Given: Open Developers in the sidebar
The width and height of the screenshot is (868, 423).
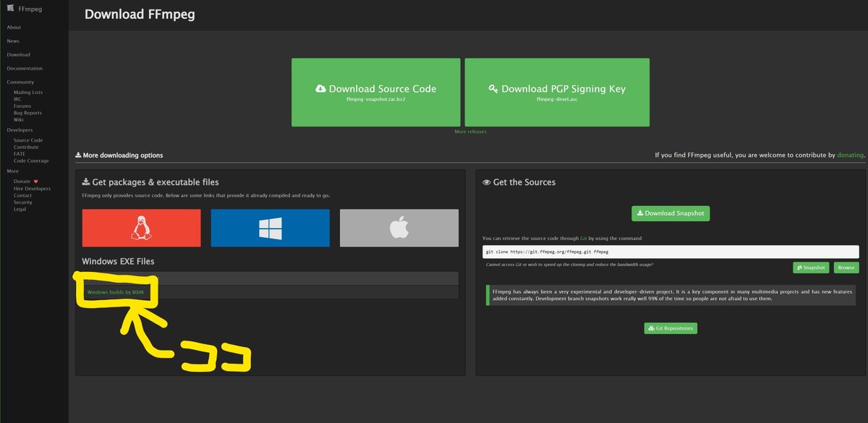Looking at the screenshot, I should 20,130.
